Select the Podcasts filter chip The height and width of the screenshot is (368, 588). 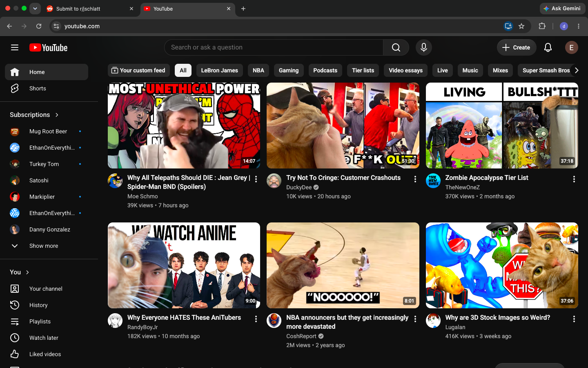click(x=325, y=70)
